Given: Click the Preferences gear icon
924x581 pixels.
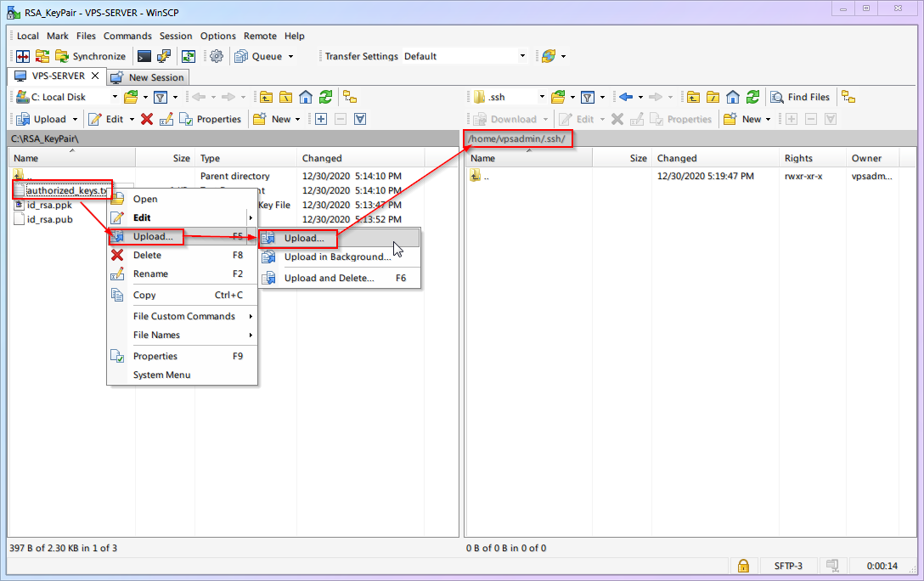Looking at the screenshot, I should pyautogui.click(x=217, y=56).
